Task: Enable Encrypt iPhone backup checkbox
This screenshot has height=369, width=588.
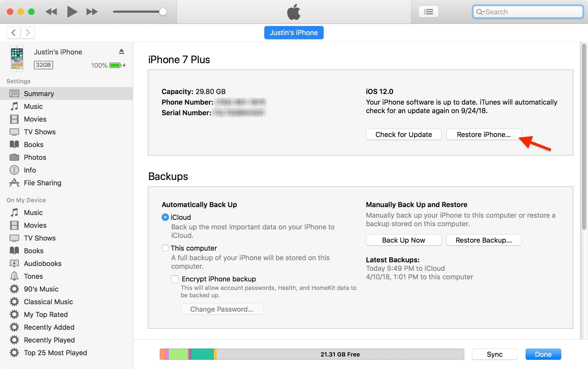Action: tap(175, 279)
